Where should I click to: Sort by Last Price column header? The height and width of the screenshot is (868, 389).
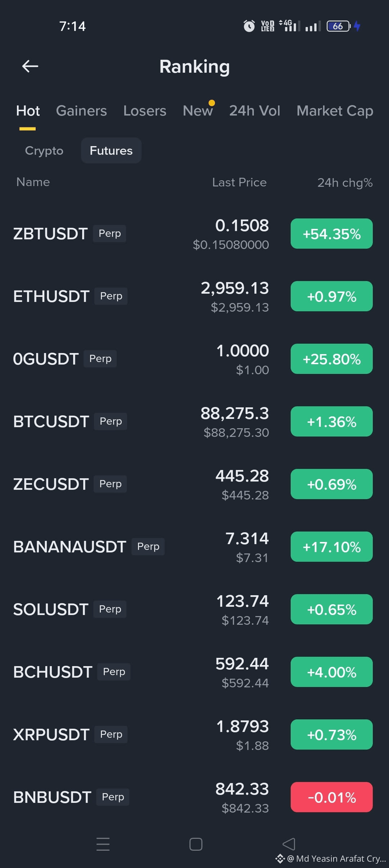[240, 182]
